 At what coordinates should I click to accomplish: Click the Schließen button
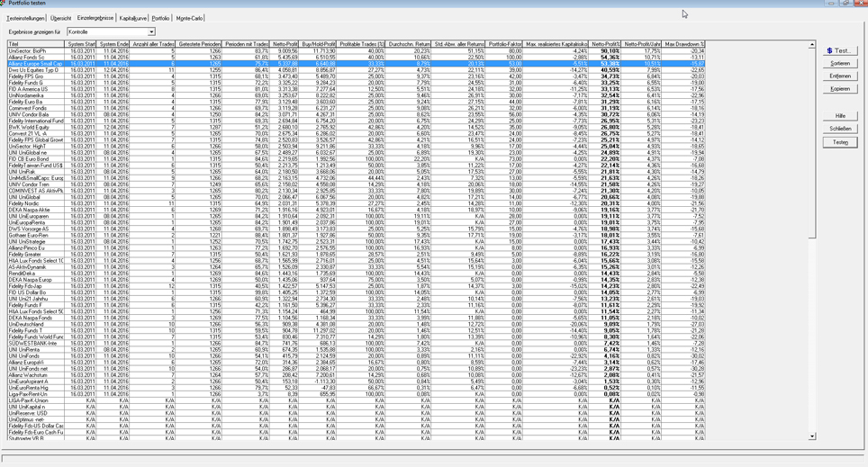839,129
